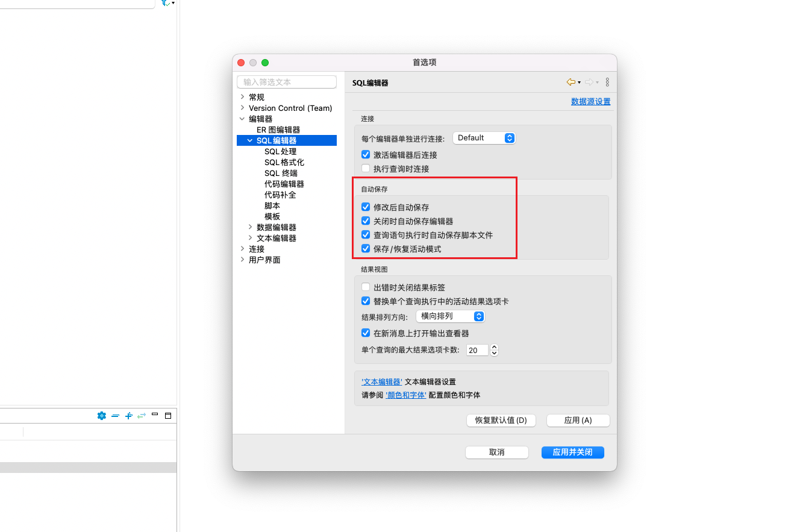Increase the max result tabs stepper

[x=495, y=347]
